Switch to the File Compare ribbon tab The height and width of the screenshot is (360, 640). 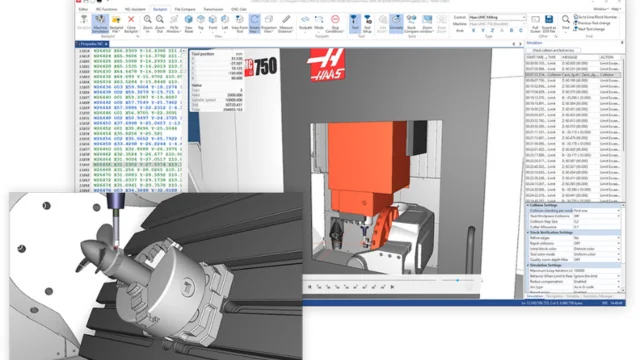[x=185, y=9]
